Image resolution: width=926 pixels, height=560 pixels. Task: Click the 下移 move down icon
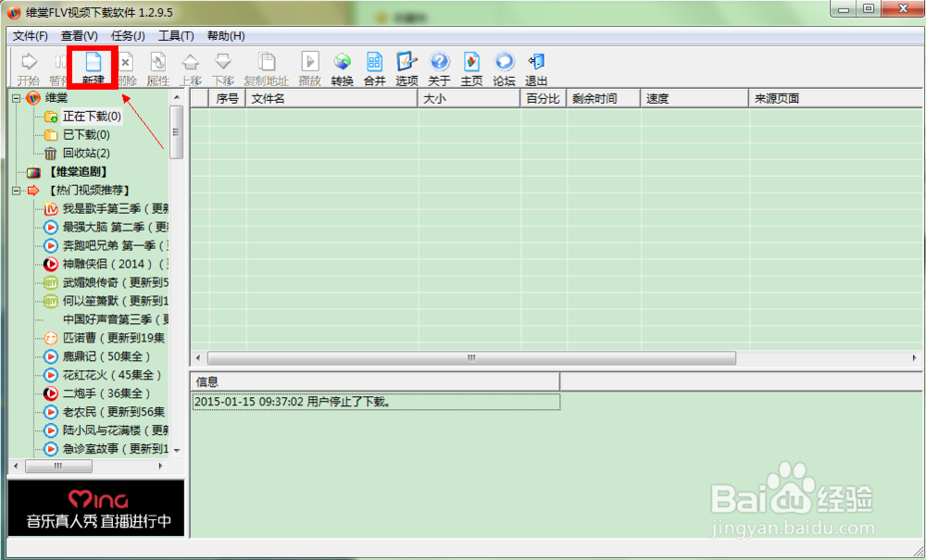pyautogui.click(x=222, y=68)
